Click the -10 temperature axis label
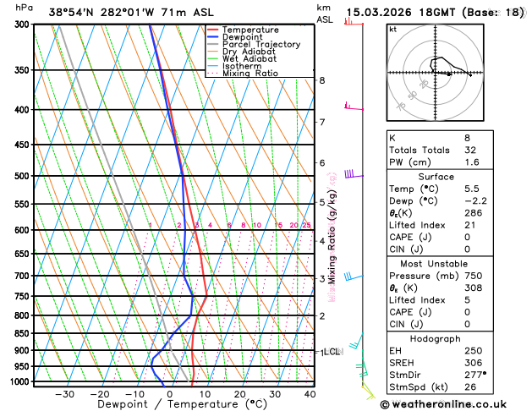This screenshot has width=532, height=411. click(x=134, y=394)
